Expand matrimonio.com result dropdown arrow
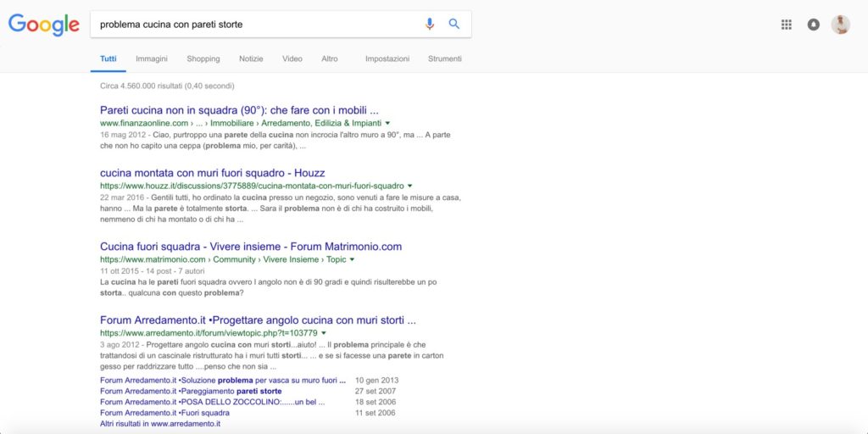This screenshot has width=868, height=434. [x=352, y=259]
